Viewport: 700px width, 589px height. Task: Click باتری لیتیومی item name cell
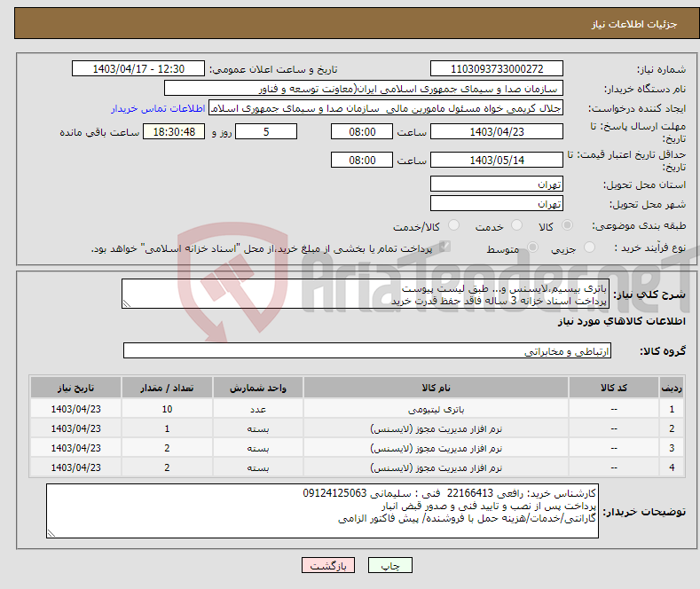437,409
